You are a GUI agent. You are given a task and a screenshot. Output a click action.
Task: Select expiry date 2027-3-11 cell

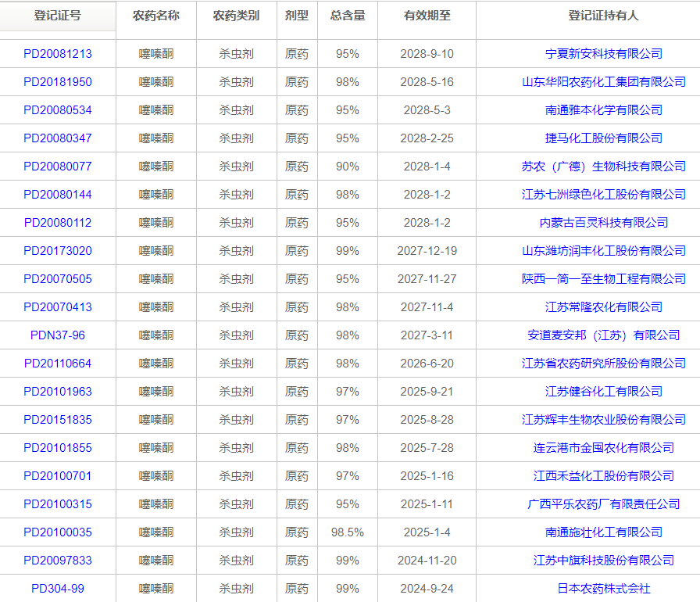tap(427, 335)
